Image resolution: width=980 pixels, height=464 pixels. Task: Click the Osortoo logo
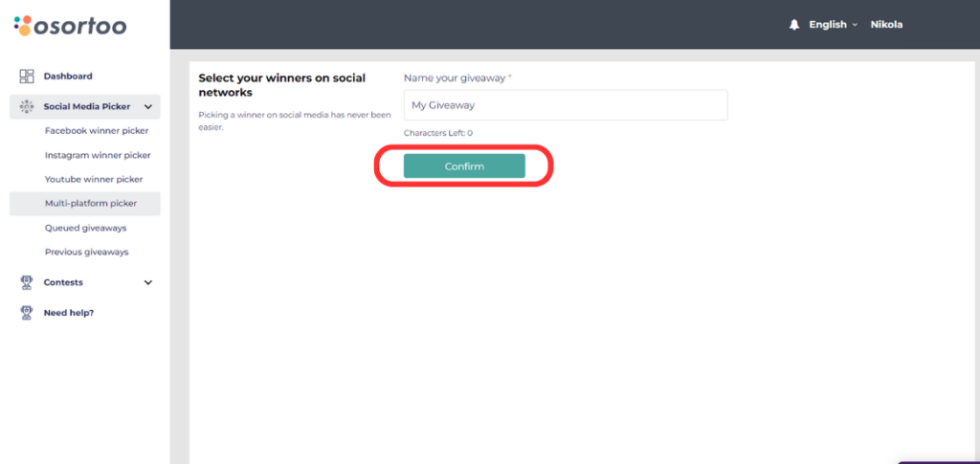pyautogui.click(x=70, y=26)
